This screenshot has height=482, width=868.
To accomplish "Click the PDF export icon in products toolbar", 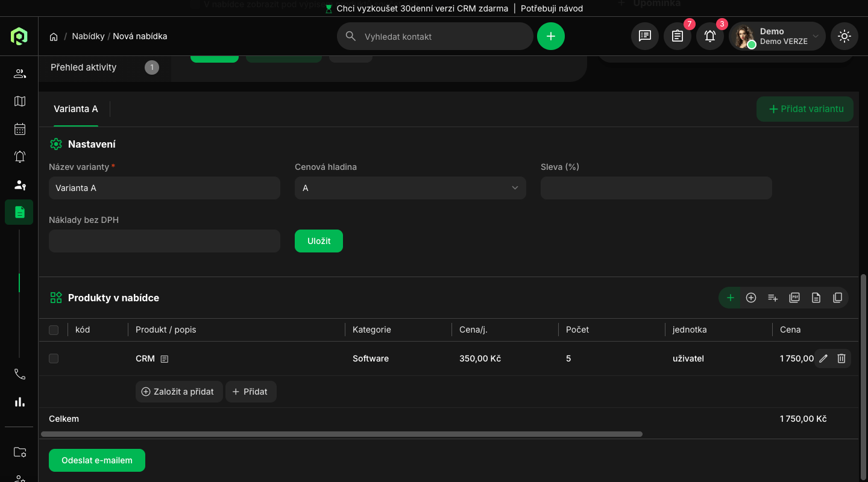I will pos(794,298).
